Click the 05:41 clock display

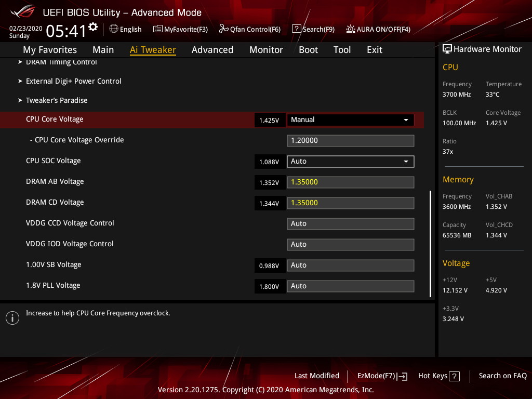tap(66, 31)
